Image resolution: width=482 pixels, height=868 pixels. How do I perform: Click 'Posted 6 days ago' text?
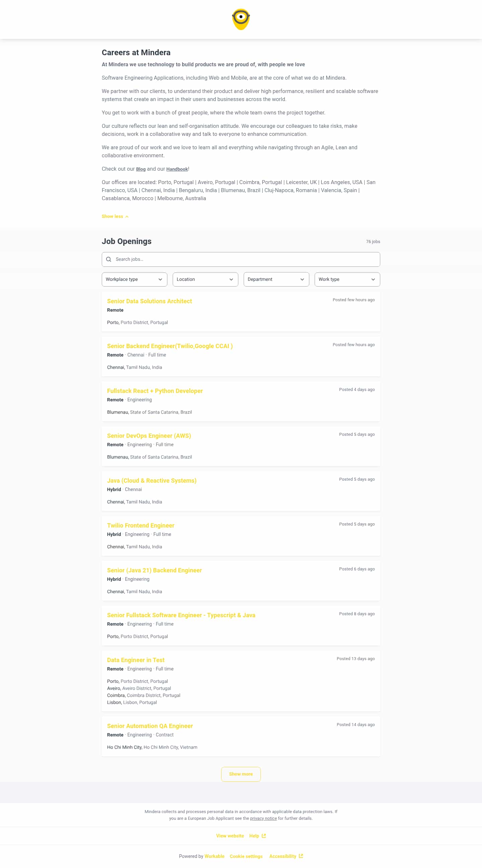[357, 568]
